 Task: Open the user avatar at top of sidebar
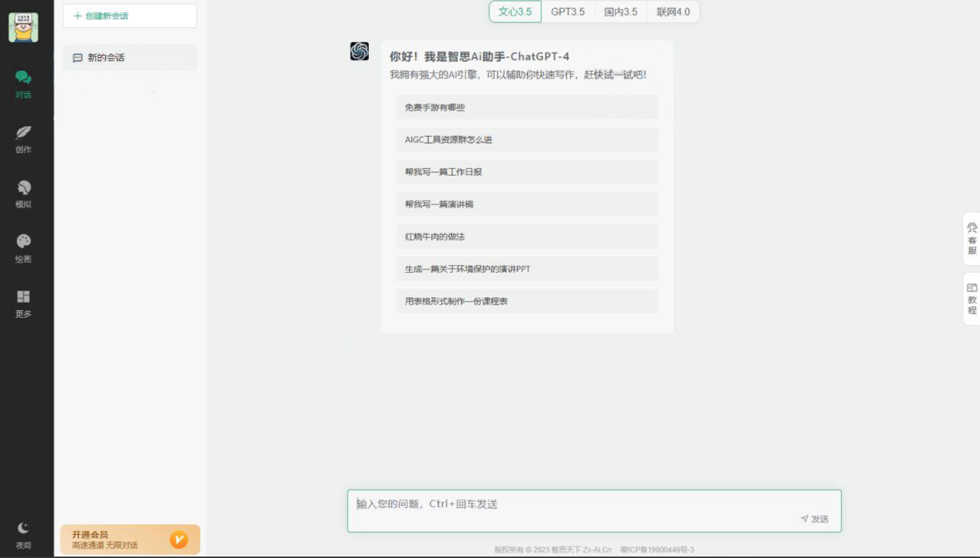23,28
